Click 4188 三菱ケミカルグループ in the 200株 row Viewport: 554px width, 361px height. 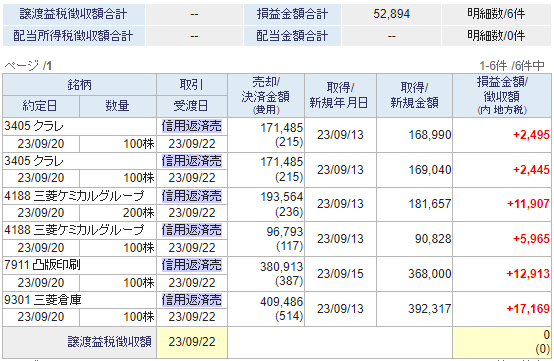pos(74,195)
